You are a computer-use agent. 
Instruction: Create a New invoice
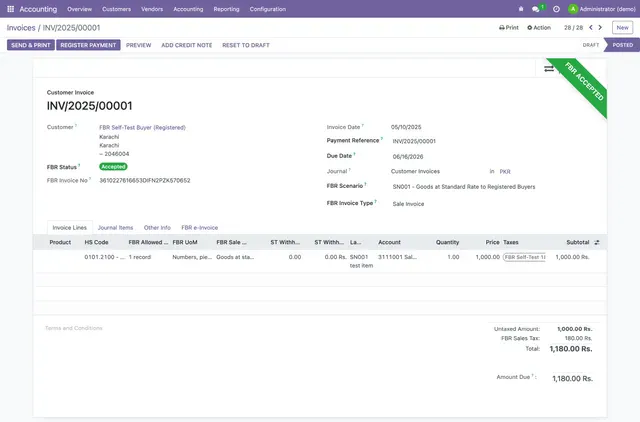tap(622, 28)
